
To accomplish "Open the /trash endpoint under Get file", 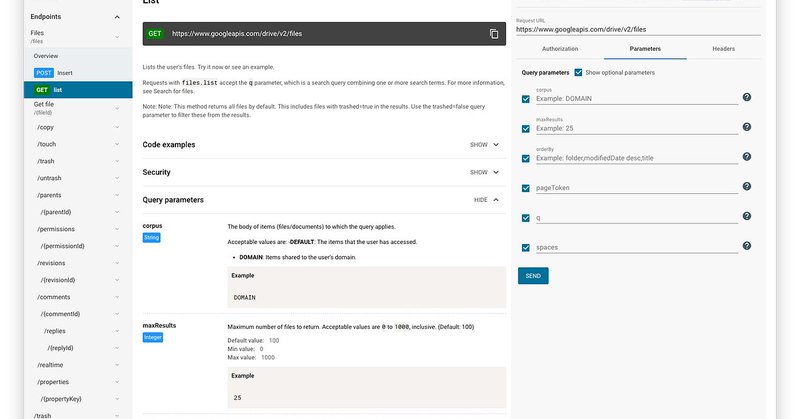I will point(45,161).
